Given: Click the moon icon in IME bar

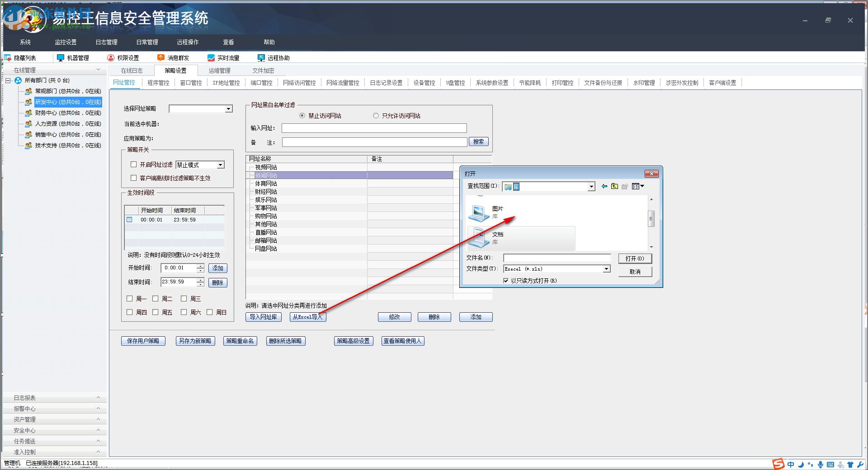Looking at the screenshot, I should point(801,465).
